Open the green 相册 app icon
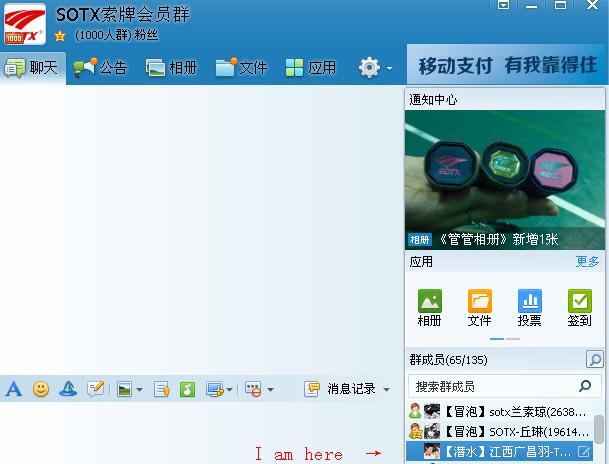This screenshot has height=464, width=609. tap(430, 301)
